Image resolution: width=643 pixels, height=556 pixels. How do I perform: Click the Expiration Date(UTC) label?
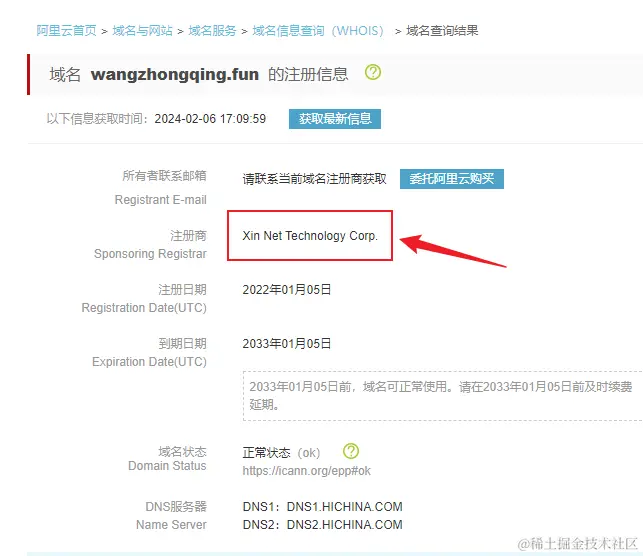coord(149,362)
